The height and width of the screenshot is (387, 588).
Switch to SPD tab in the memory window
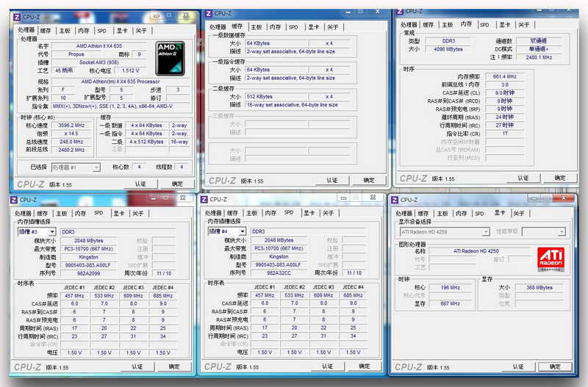[484, 25]
